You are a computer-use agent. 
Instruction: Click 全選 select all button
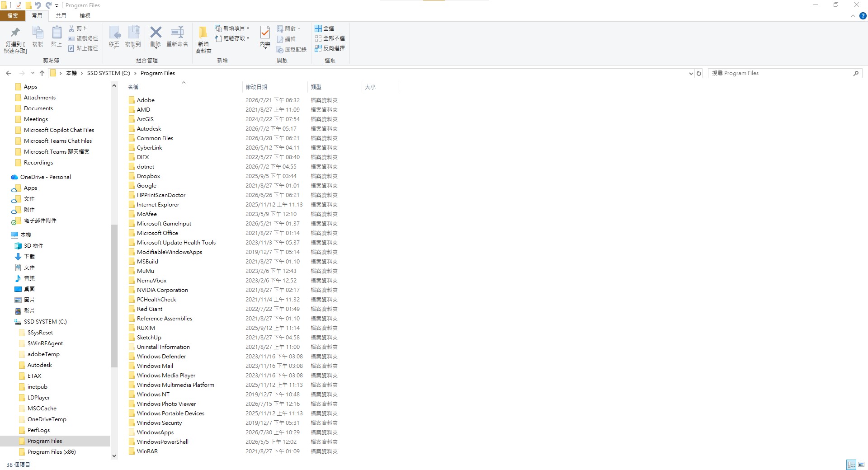[325, 28]
